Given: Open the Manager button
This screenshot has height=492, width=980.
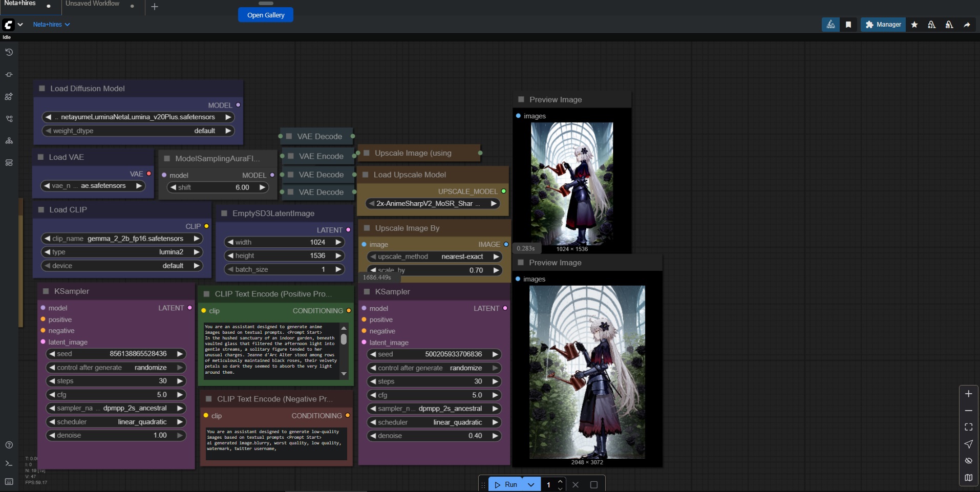Looking at the screenshot, I should (883, 25).
